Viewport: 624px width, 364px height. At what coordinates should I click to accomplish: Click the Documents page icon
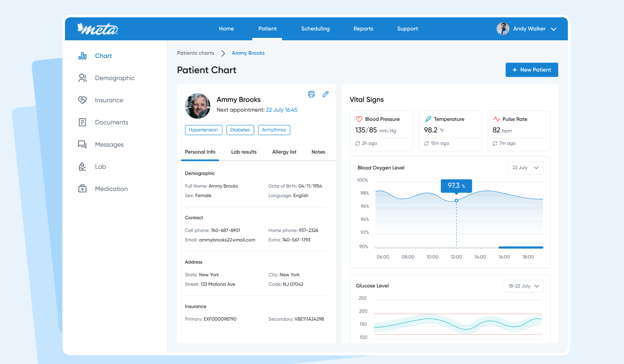coord(82,122)
